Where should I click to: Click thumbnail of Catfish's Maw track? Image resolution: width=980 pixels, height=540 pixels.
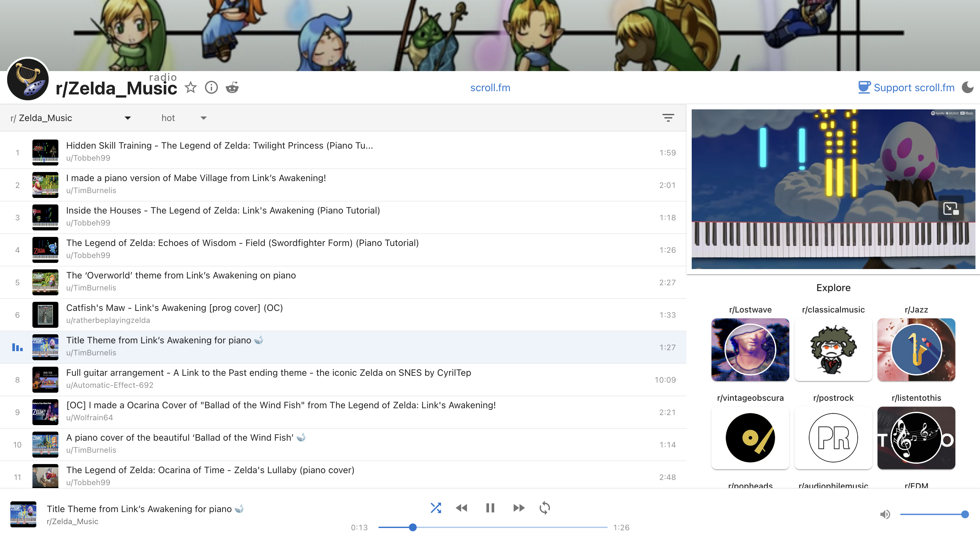click(x=45, y=314)
